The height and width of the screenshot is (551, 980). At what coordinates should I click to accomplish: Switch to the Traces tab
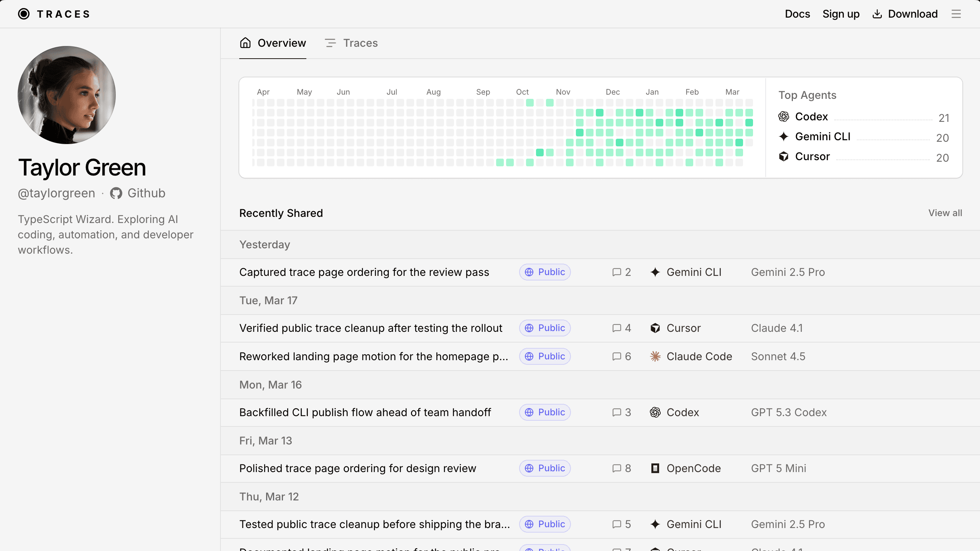click(351, 43)
